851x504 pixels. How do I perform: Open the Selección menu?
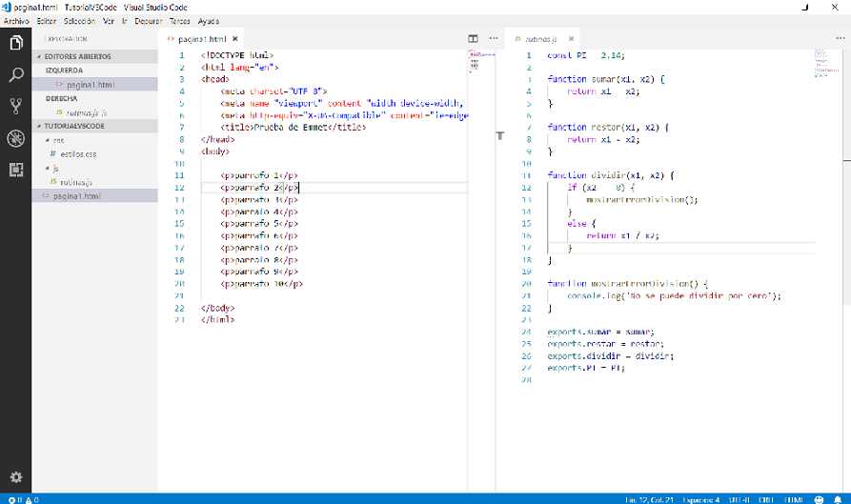79,21
